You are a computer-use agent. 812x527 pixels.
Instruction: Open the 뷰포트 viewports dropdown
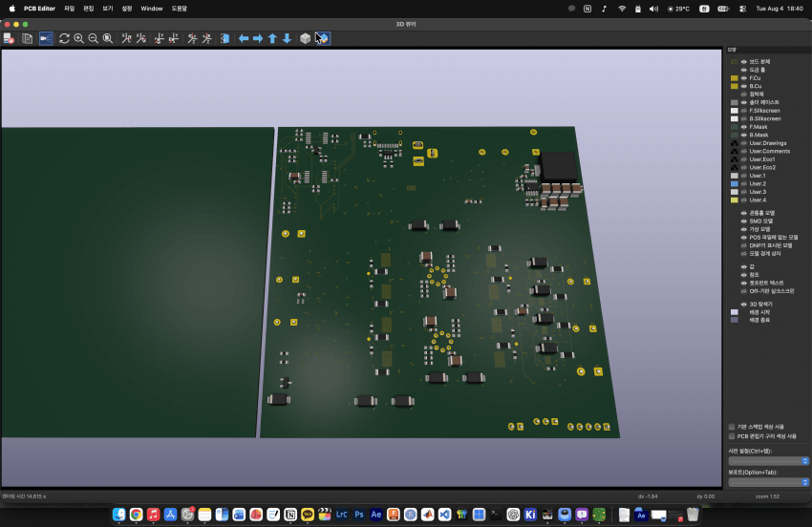[x=768, y=482]
